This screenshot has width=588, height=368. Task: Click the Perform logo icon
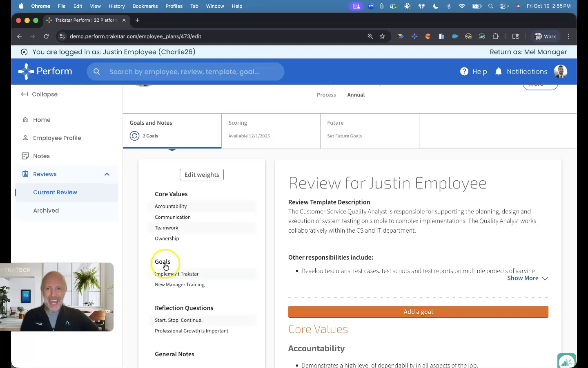(26, 72)
